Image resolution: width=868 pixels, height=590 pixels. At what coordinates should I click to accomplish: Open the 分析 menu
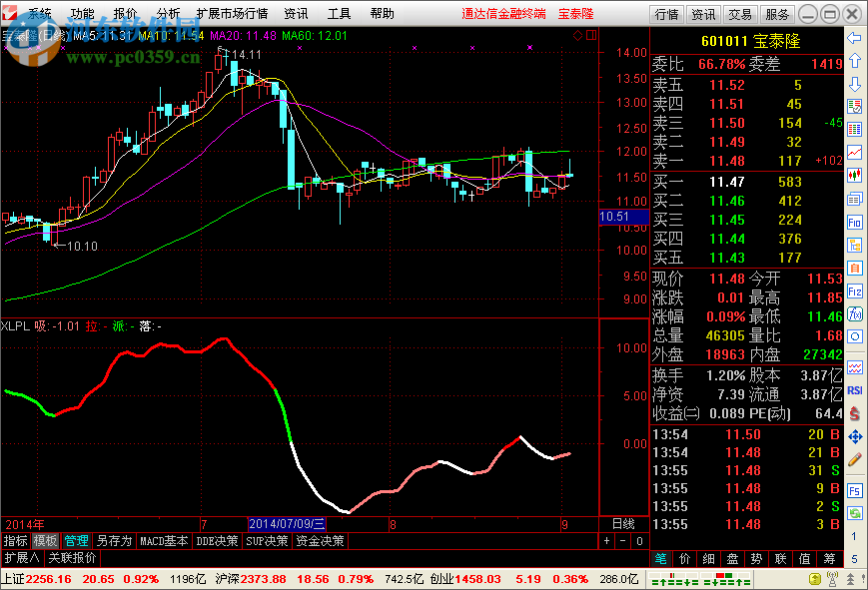[168, 13]
